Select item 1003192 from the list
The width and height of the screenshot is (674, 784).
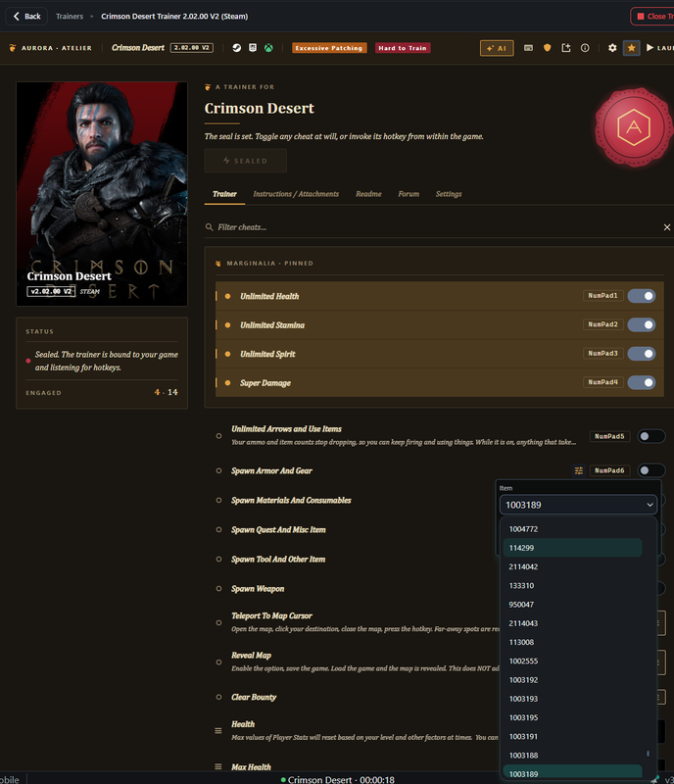tap(572, 680)
